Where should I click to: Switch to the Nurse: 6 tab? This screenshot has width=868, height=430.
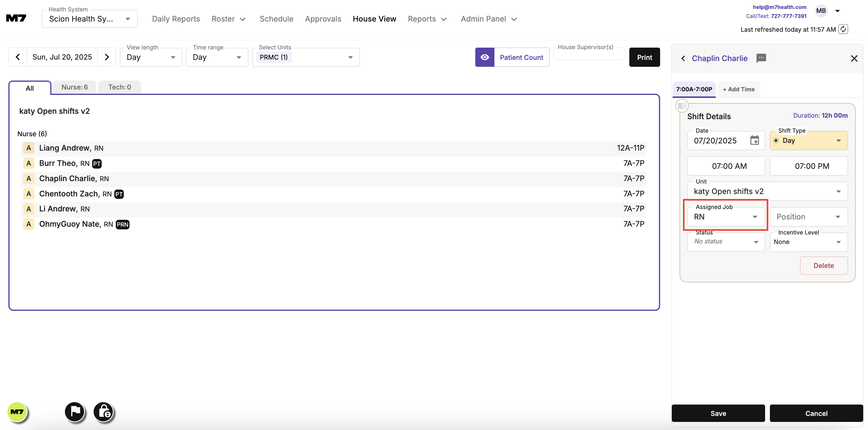pyautogui.click(x=74, y=87)
